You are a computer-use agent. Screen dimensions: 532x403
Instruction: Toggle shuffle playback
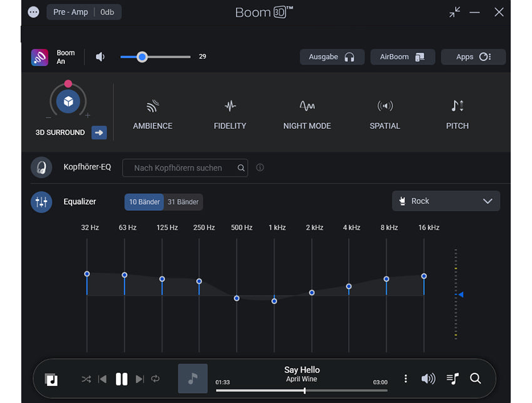point(86,379)
